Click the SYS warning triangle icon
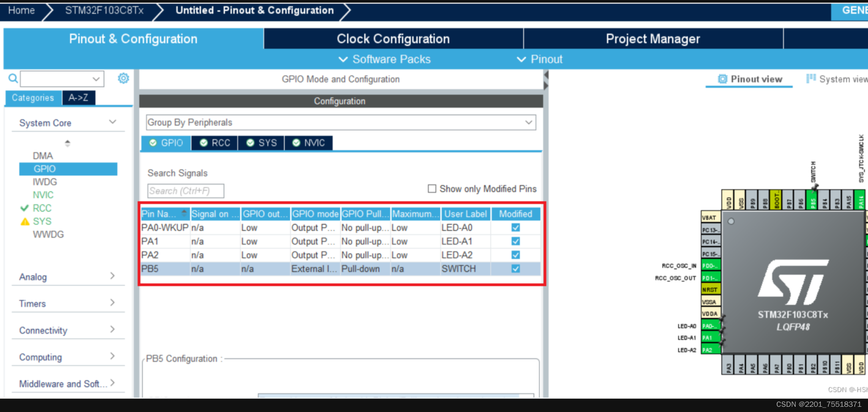This screenshot has width=868, height=412. click(x=25, y=221)
